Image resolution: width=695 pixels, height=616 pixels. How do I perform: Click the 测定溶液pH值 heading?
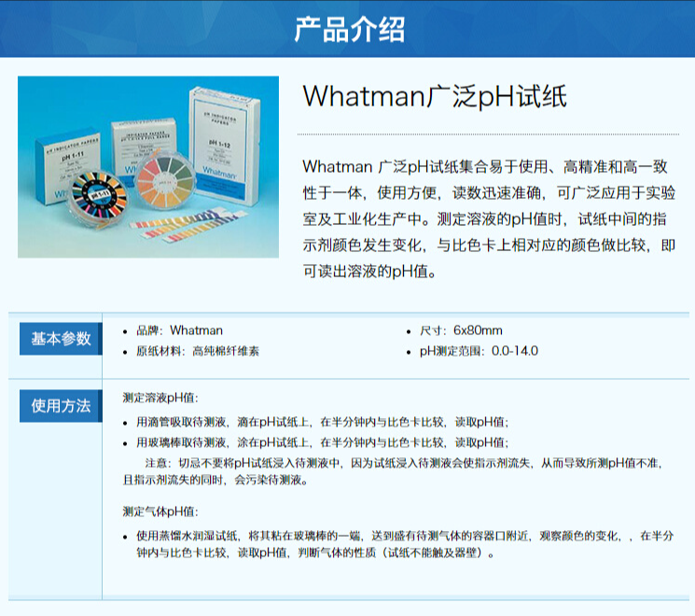coord(160,398)
